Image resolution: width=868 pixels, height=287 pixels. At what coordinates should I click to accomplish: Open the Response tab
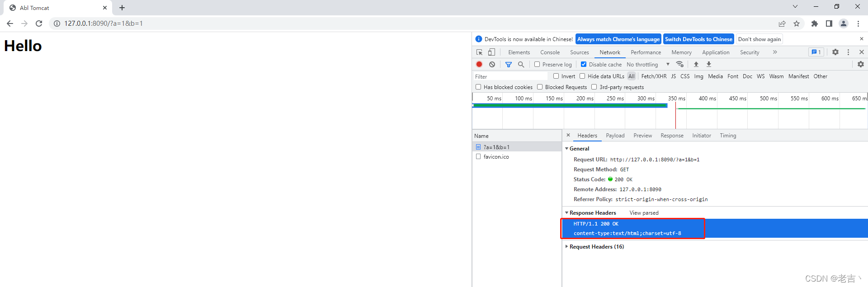click(x=672, y=136)
